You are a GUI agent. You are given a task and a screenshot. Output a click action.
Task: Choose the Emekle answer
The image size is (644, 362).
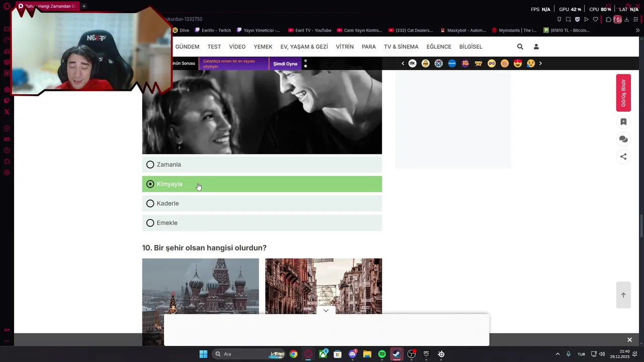point(262,223)
